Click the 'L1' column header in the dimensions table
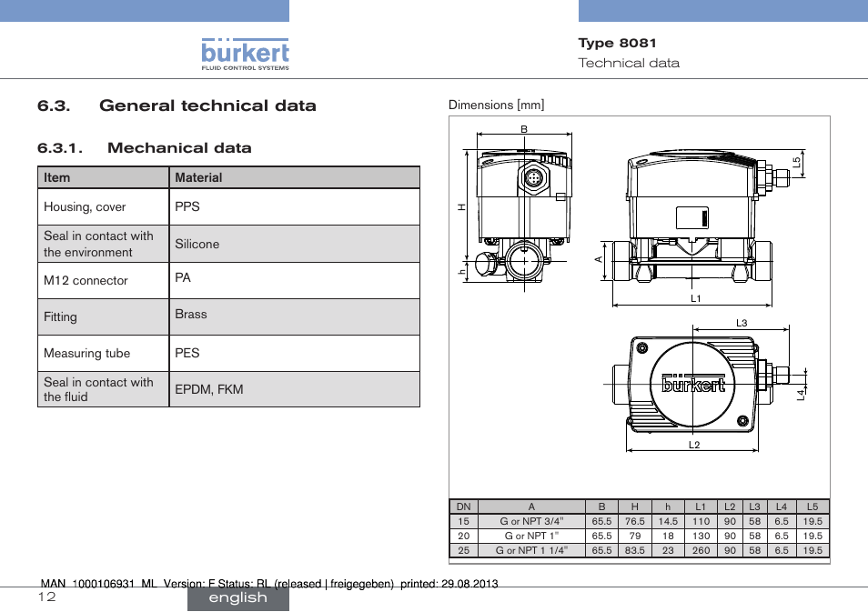This screenshot has width=868, height=612. 701,507
